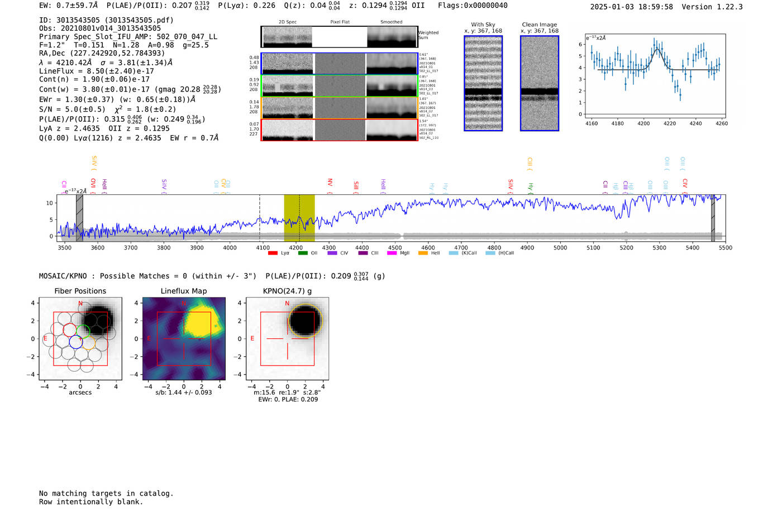Select the blue-bordered fiber spectrum row
The height and width of the screenshot is (532, 782).
[x=339, y=64]
